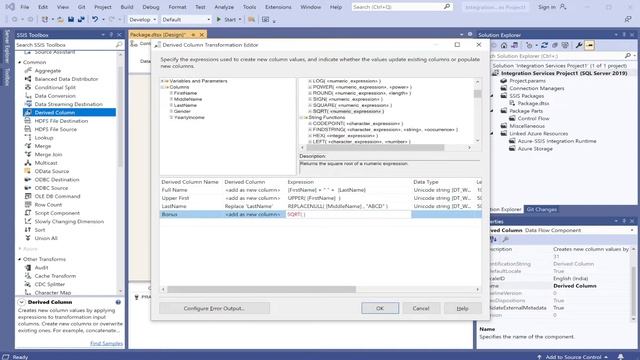
Task: Select Lookup transform
Action: pos(43,138)
